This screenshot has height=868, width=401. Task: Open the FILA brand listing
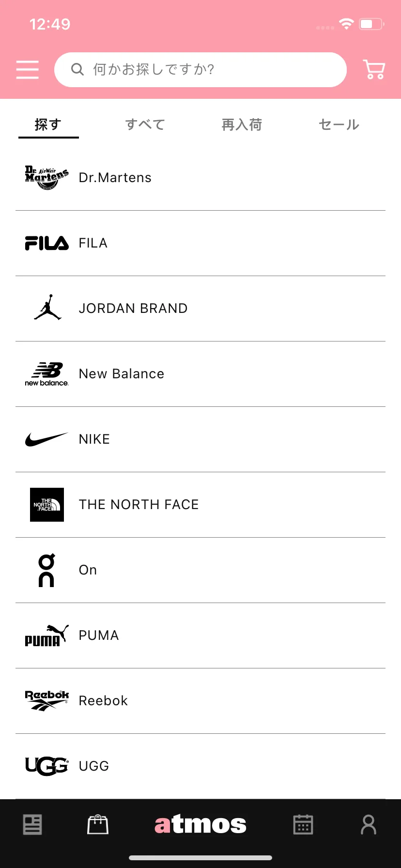200,243
